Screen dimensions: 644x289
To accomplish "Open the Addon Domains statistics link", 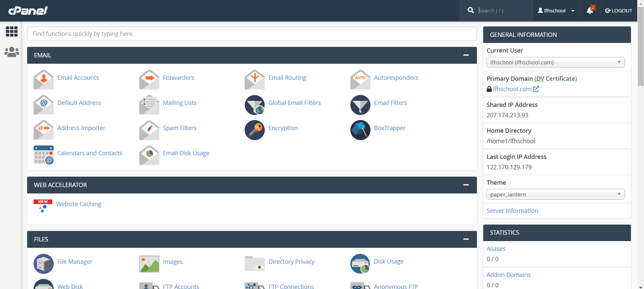I will click(508, 275).
